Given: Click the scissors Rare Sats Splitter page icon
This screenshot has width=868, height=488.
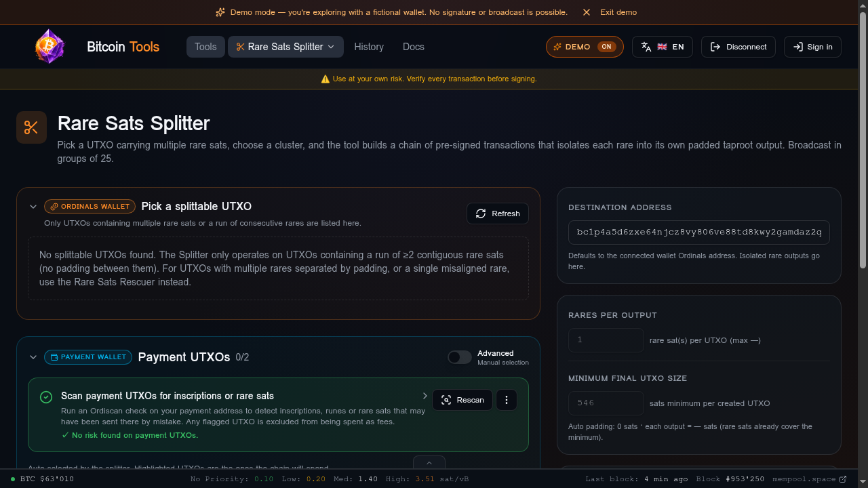Looking at the screenshot, I should (31, 127).
